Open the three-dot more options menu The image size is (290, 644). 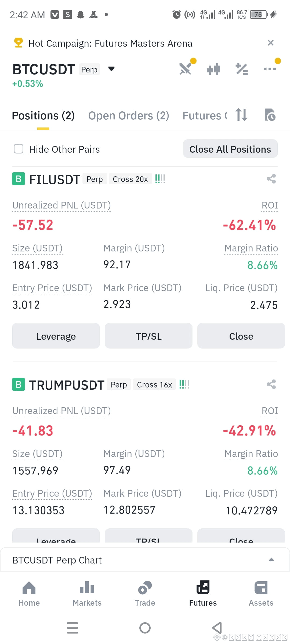pyautogui.click(x=270, y=69)
